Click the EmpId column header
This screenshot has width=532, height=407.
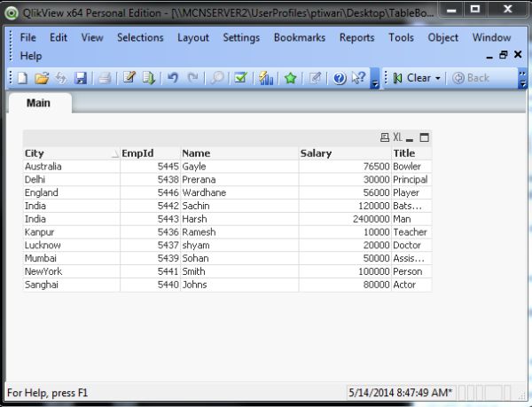(x=150, y=153)
